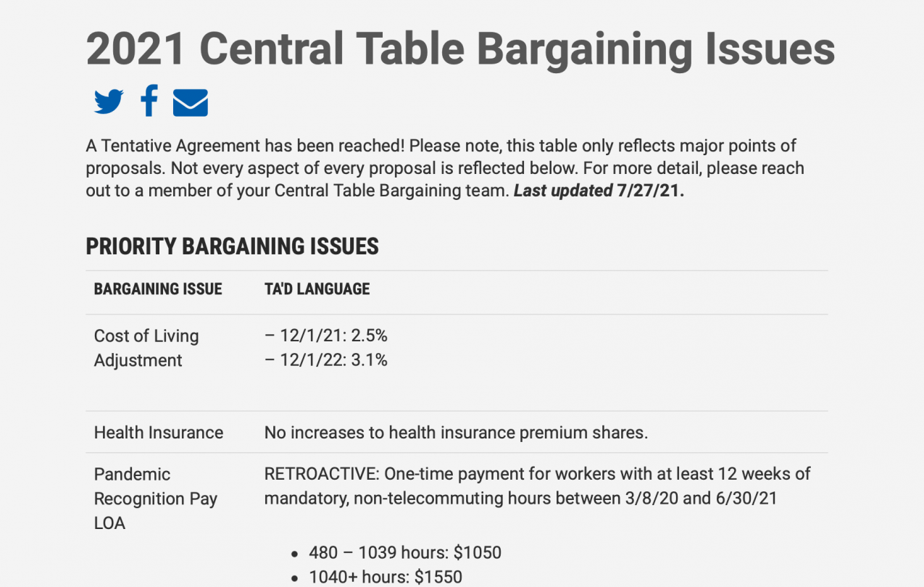924x587 pixels.
Task: Click the "480 – 1039 hours: $1050" bullet
Action: click(x=405, y=553)
